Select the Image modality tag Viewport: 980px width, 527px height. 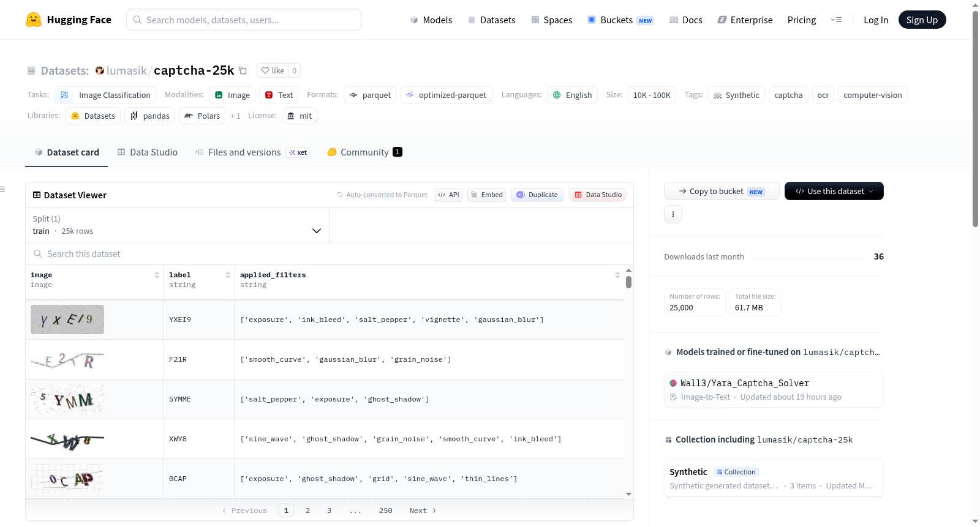[x=232, y=95]
